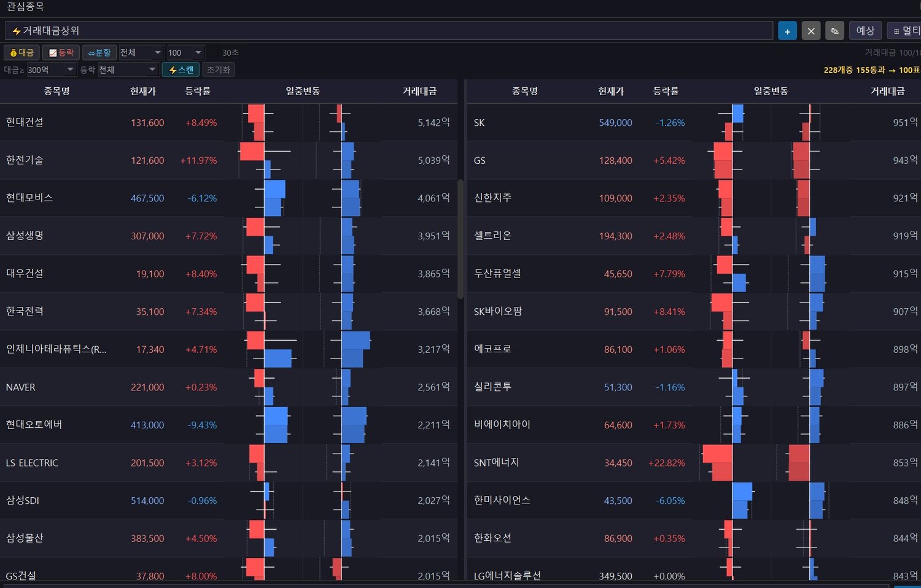Select the SK바이오팜 stock name
The width and height of the screenshot is (921, 588).
(x=498, y=311)
